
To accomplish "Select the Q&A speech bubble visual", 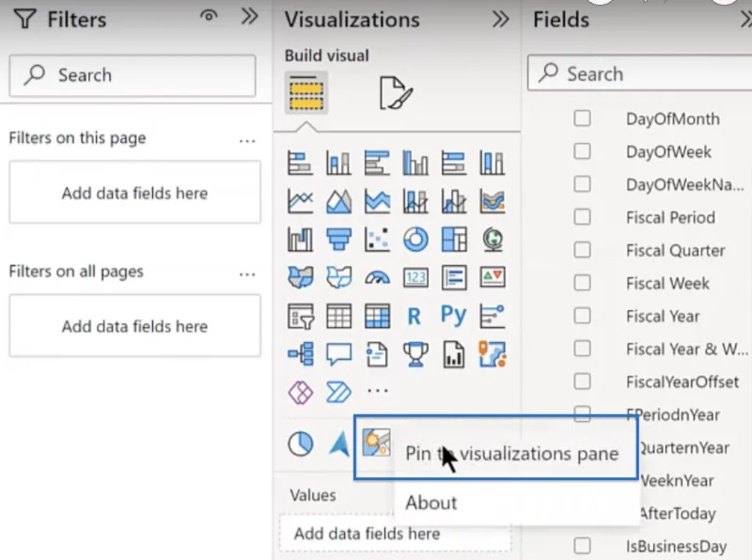I will coord(338,354).
